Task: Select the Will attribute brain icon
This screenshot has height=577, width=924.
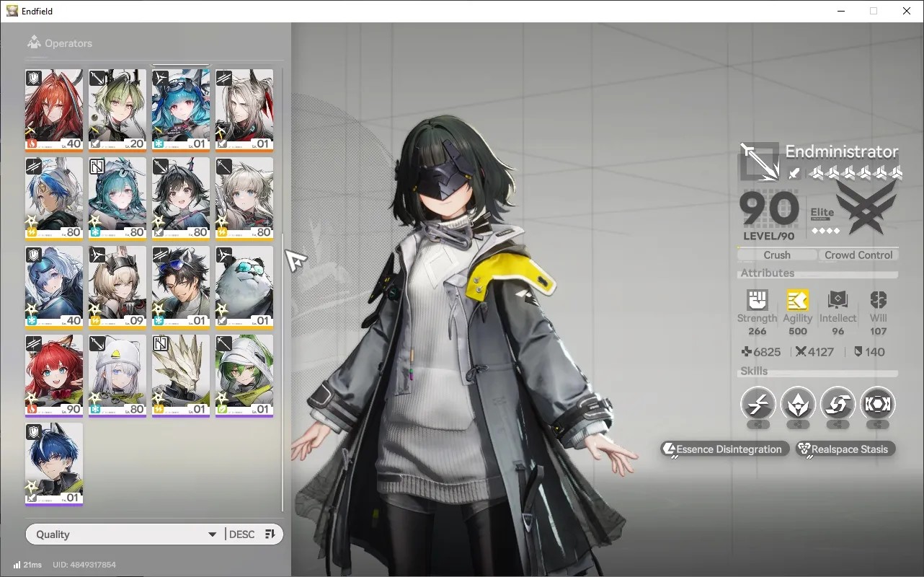Action: click(878, 300)
